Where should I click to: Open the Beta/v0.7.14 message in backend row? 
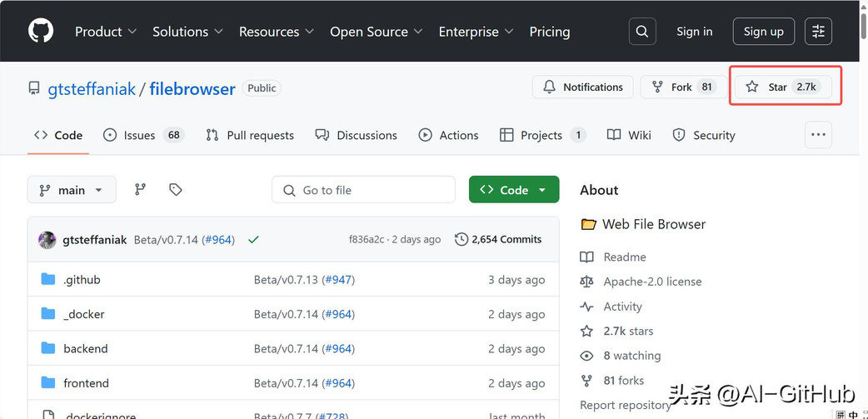click(287, 349)
